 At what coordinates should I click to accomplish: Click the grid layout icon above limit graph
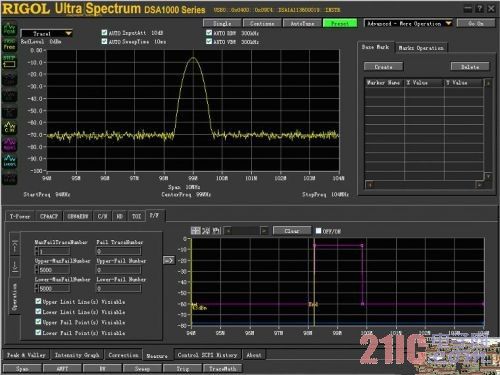pos(196,231)
